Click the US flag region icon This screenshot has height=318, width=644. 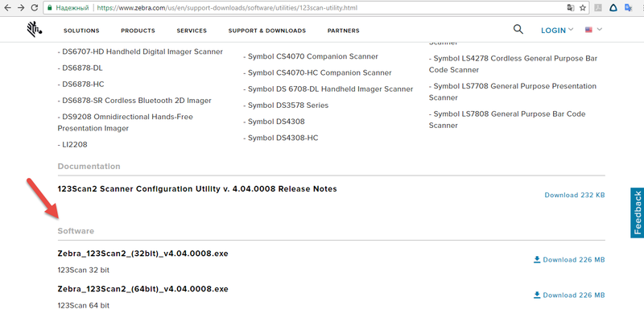(x=588, y=30)
